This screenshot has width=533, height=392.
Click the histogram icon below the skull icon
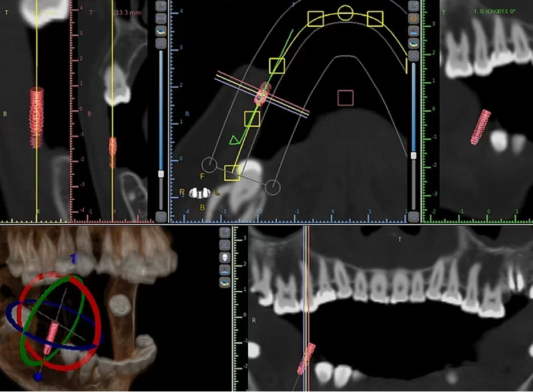pyautogui.click(x=225, y=270)
